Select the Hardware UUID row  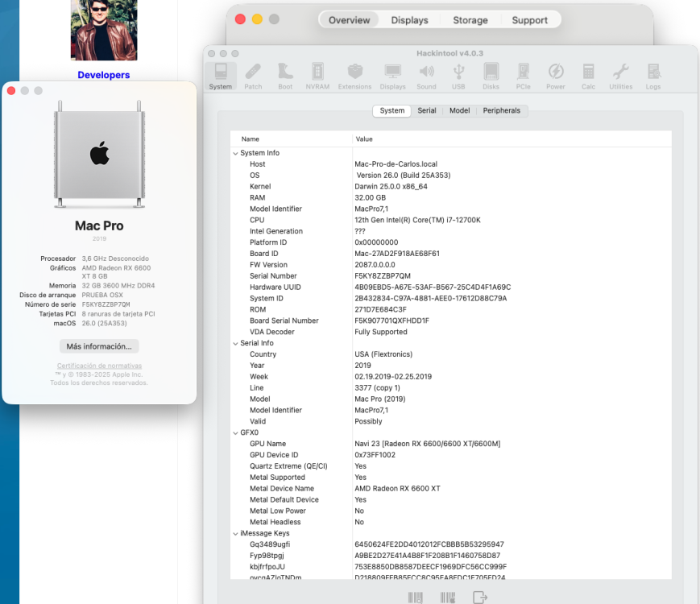click(451, 287)
